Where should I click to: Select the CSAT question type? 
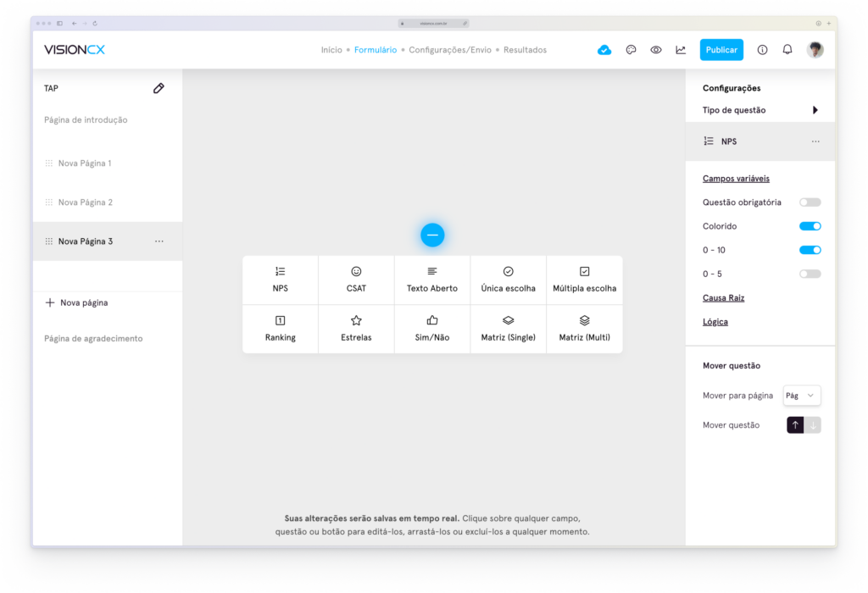pyautogui.click(x=356, y=280)
